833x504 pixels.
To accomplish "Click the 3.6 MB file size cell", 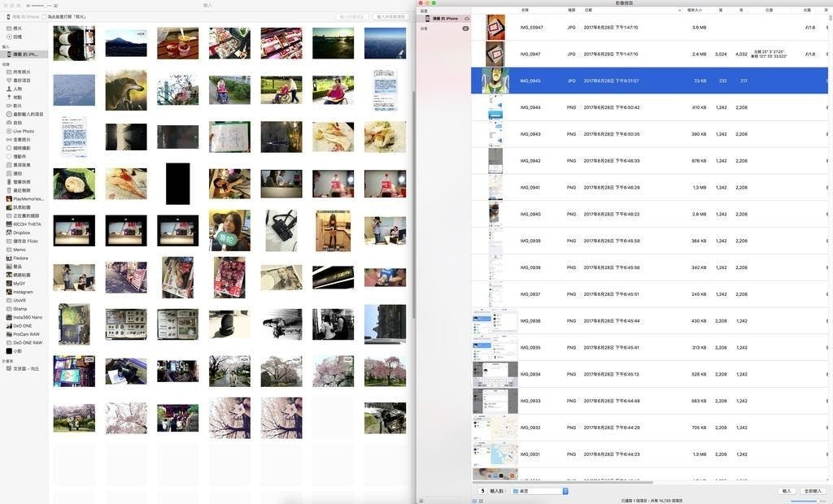I will pos(699,28).
